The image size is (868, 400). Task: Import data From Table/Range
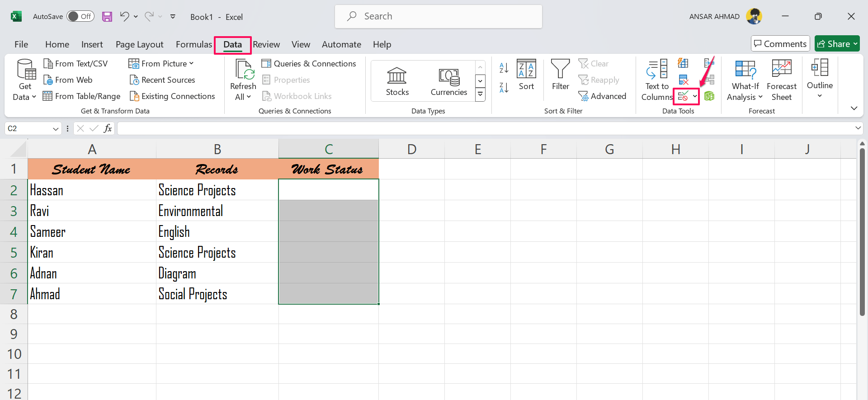coord(82,96)
